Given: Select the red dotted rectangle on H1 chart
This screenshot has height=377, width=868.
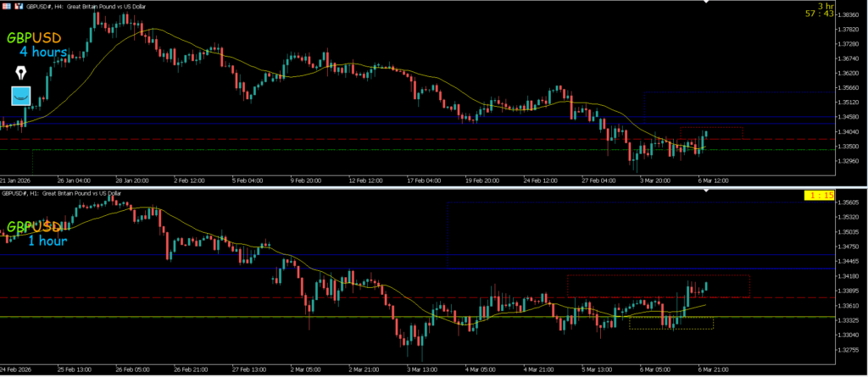Looking at the screenshot, I should point(658,286).
